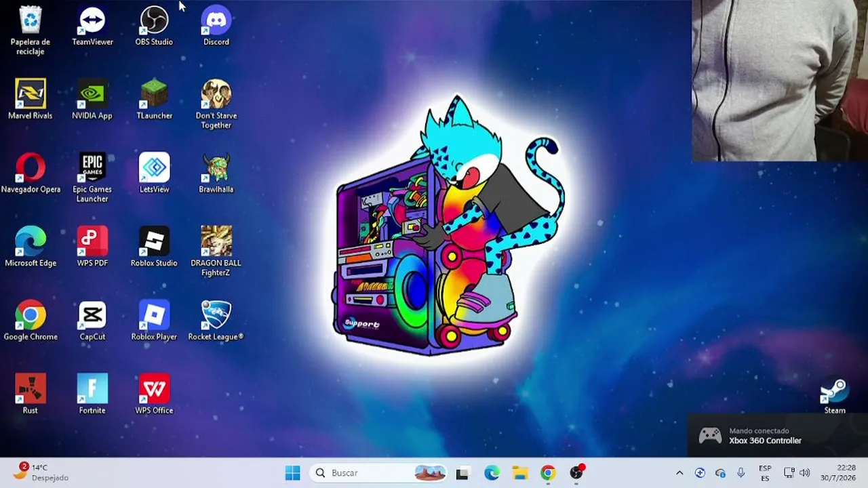Select the Epic Games Launcher shortcut
The width and height of the screenshot is (868, 488).
92,178
